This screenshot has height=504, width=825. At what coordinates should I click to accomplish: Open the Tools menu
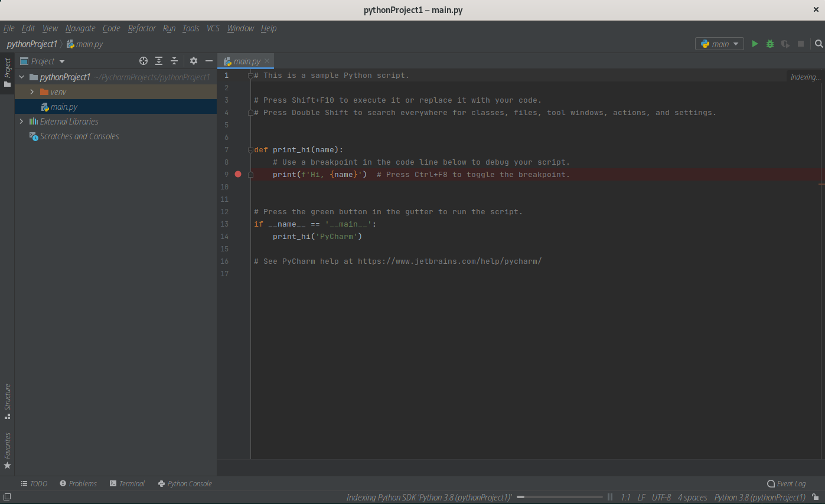[x=191, y=28]
